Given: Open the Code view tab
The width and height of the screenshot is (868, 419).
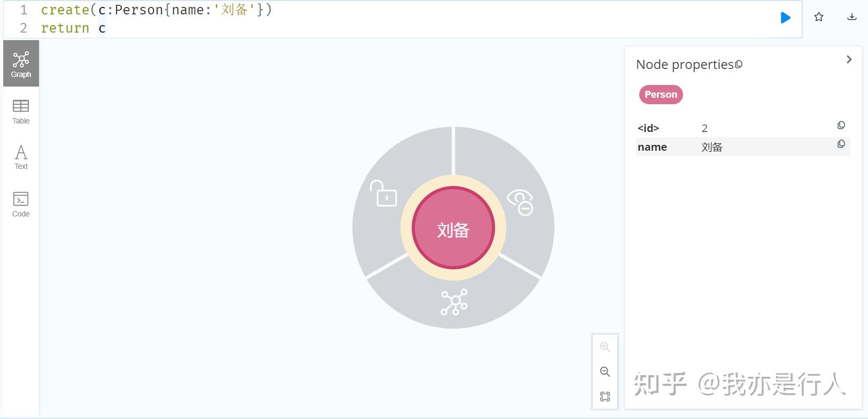Looking at the screenshot, I should click(x=21, y=204).
